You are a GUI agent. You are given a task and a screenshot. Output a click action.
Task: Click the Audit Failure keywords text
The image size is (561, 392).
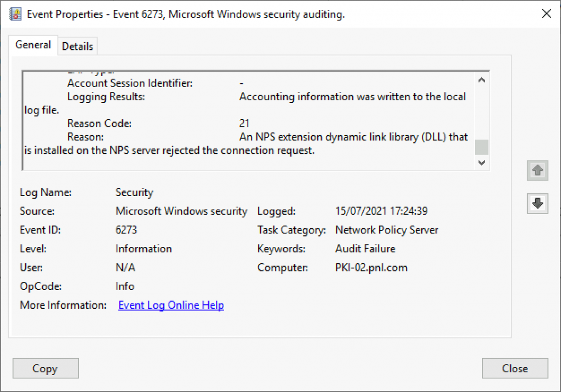click(x=365, y=249)
